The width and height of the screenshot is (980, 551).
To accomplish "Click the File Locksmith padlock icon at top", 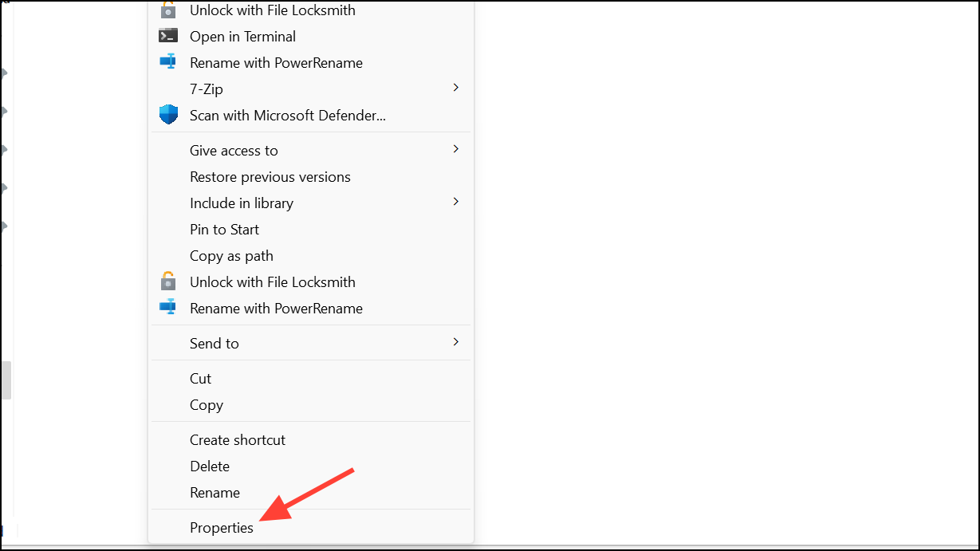I will coord(168,10).
